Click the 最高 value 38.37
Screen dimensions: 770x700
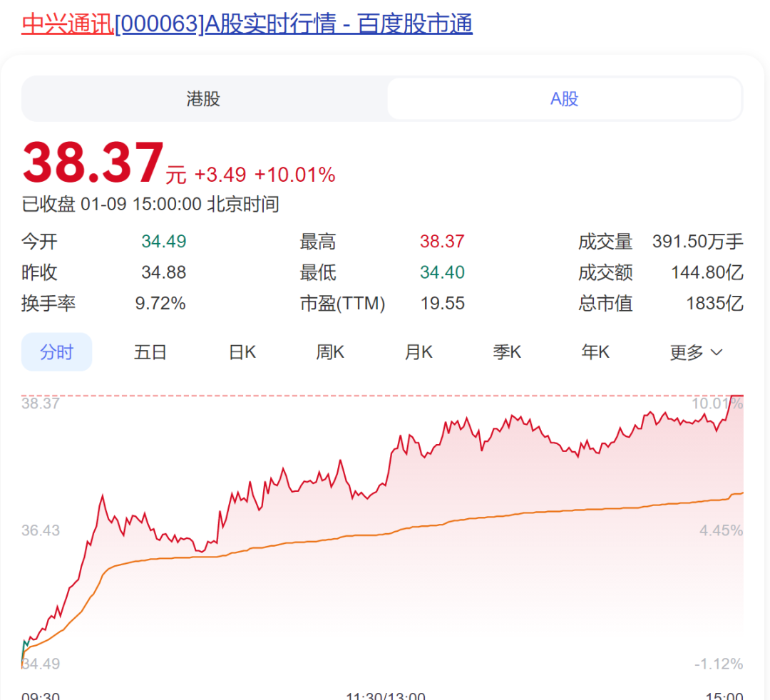(x=442, y=242)
